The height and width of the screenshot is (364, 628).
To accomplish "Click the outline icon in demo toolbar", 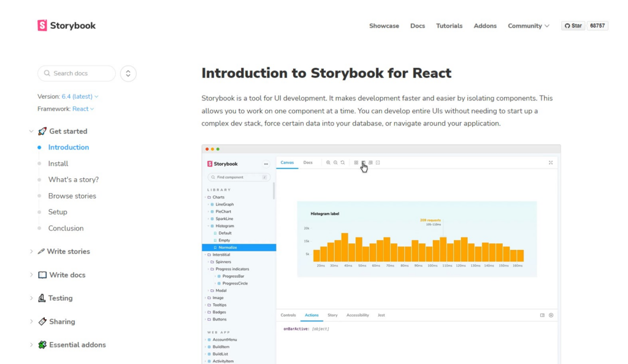I will click(x=378, y=162).
